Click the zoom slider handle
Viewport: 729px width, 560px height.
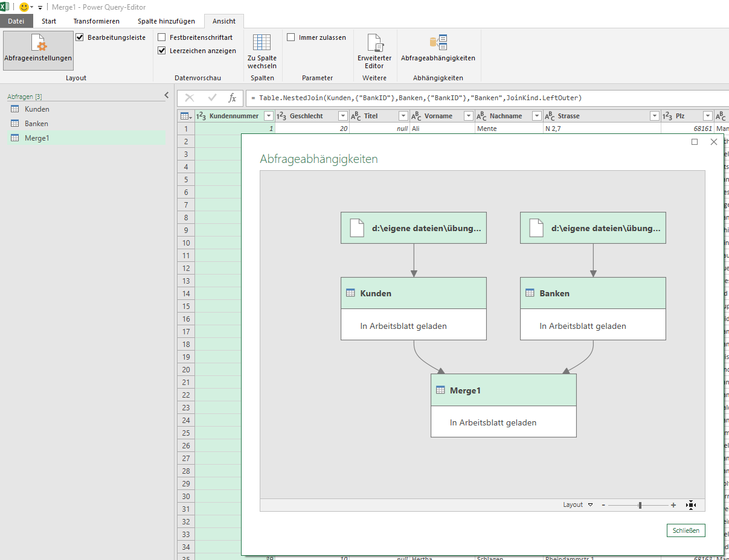coord(640,505)
